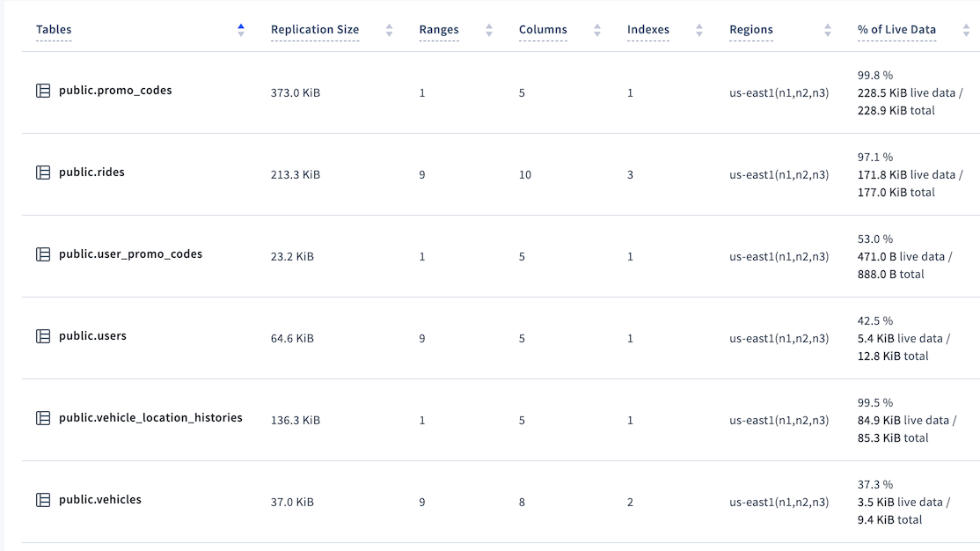Click the % of Live Data header

[896, 30]
